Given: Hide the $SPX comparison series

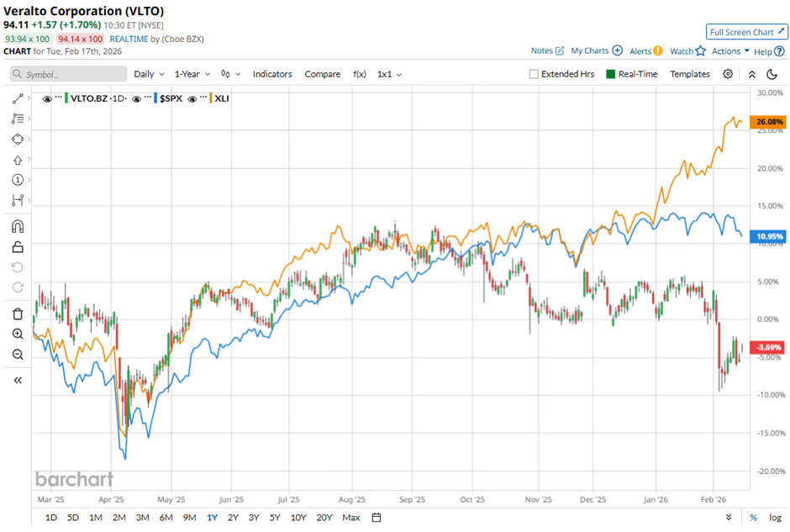Looking at the screenshot, I should (135, 97).
